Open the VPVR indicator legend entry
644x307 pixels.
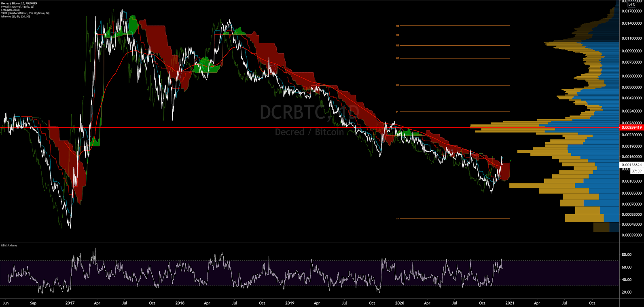click(25, 13)
